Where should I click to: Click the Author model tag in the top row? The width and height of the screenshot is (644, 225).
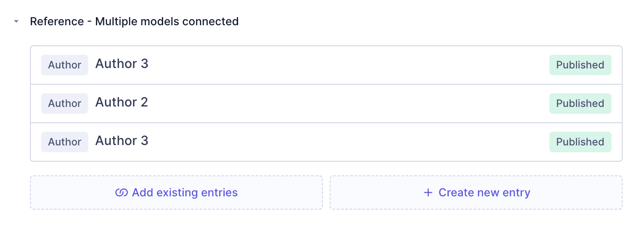[65, 65]
